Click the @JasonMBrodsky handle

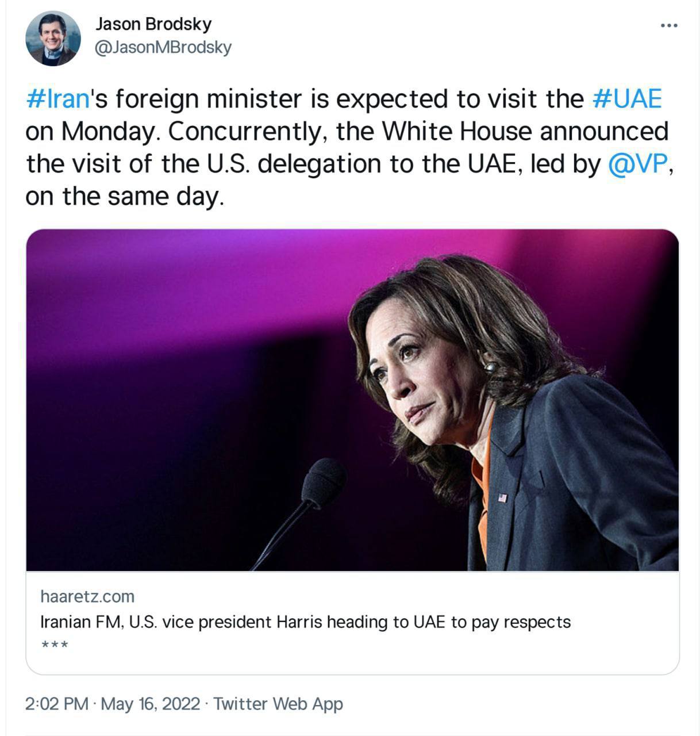coord(163,48)
